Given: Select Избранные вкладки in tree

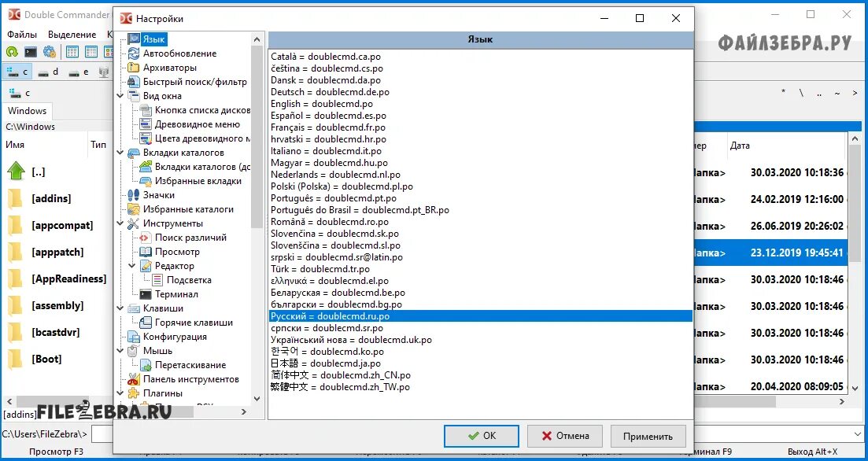Looking at the screenshot, I should pos(198,181).
